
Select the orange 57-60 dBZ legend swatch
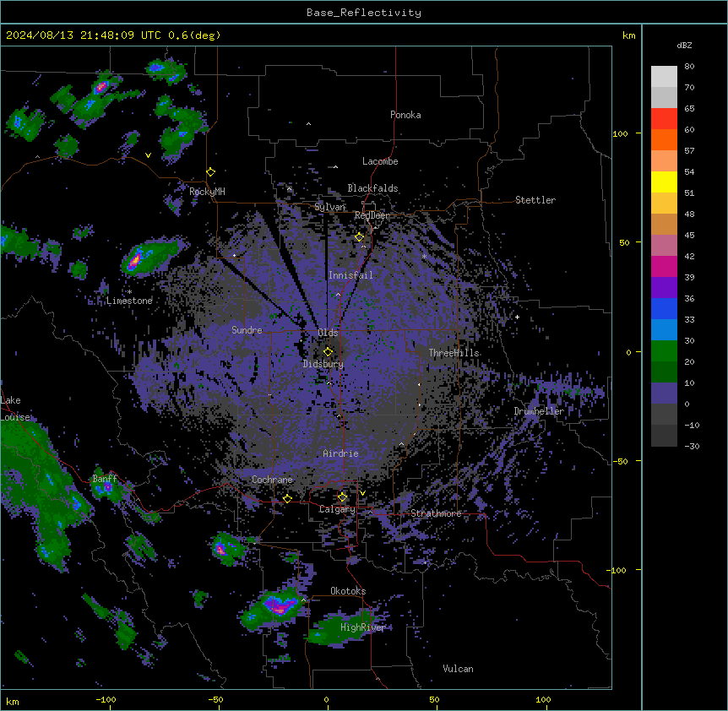[x=664, y=139]
